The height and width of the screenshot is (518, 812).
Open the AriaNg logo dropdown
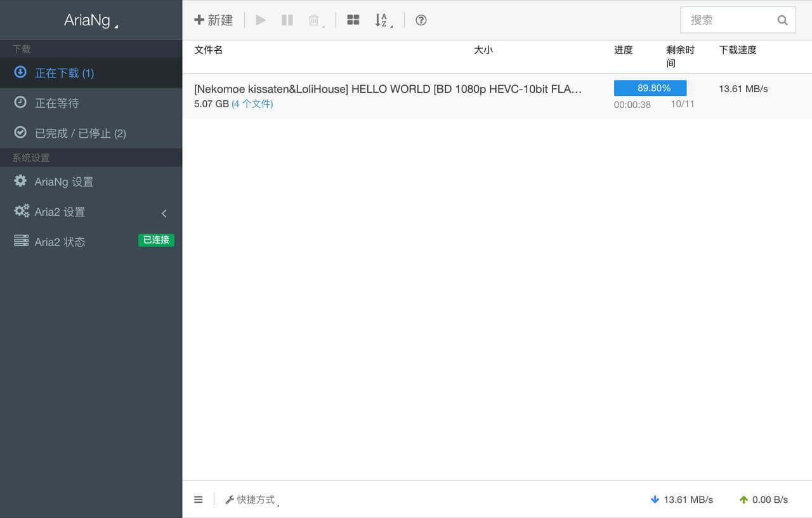(x=91, y=20)
